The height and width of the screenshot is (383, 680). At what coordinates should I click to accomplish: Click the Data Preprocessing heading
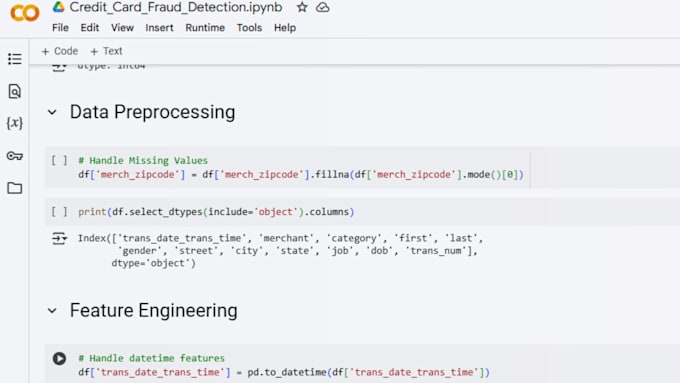click(x=152, y=112)
